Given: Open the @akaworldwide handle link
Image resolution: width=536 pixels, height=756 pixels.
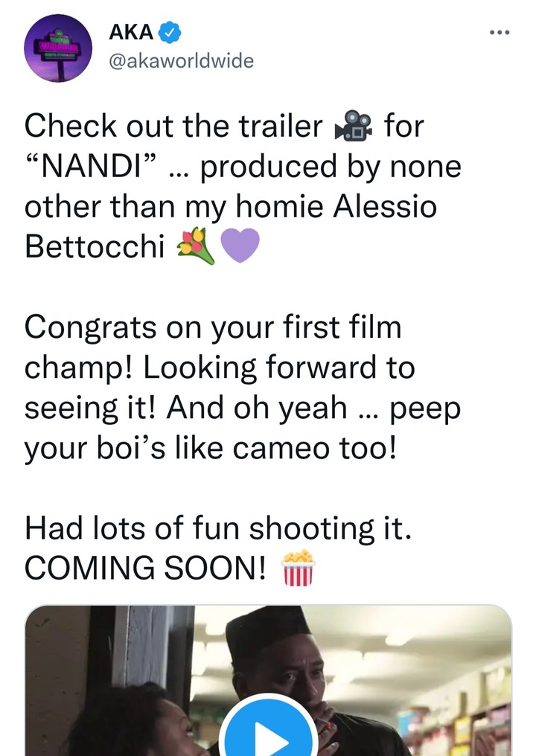Looking at the screenshot, I should point(182,61).
